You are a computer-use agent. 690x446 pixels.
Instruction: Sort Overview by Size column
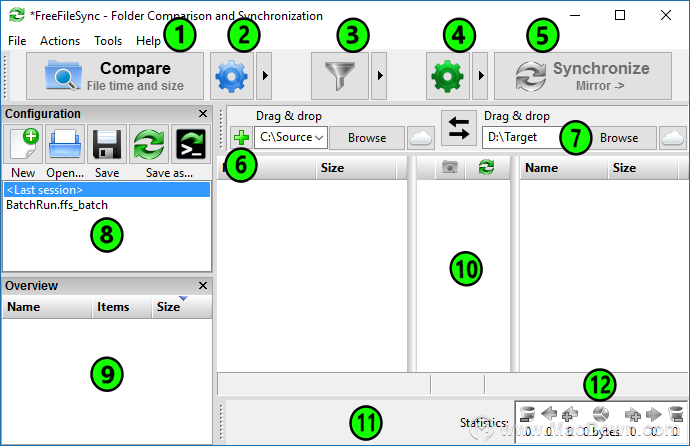[182, 307]
